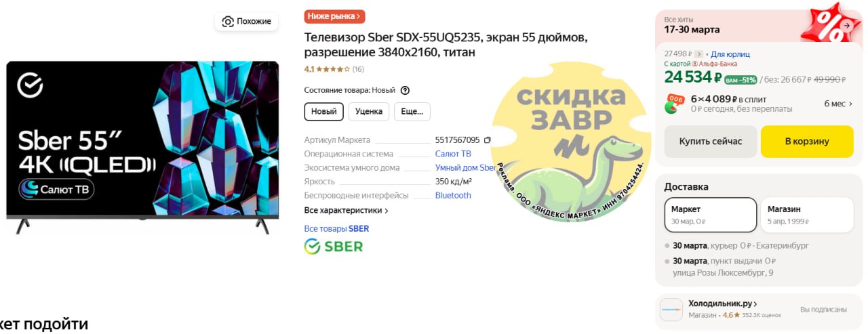Open the 6 мес split term selector
Screen dimensions: 868x334
838,104
